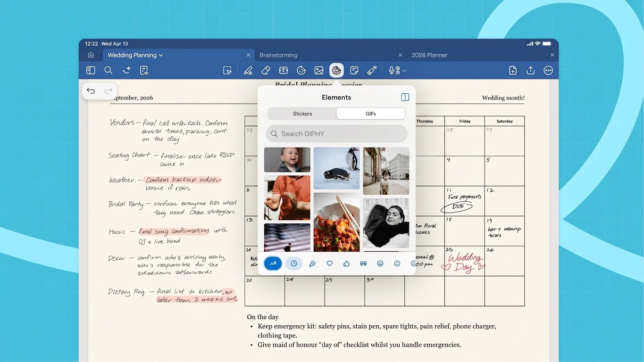Click the Redo arrow
This screenshot has width=644, height=362.
109,91
